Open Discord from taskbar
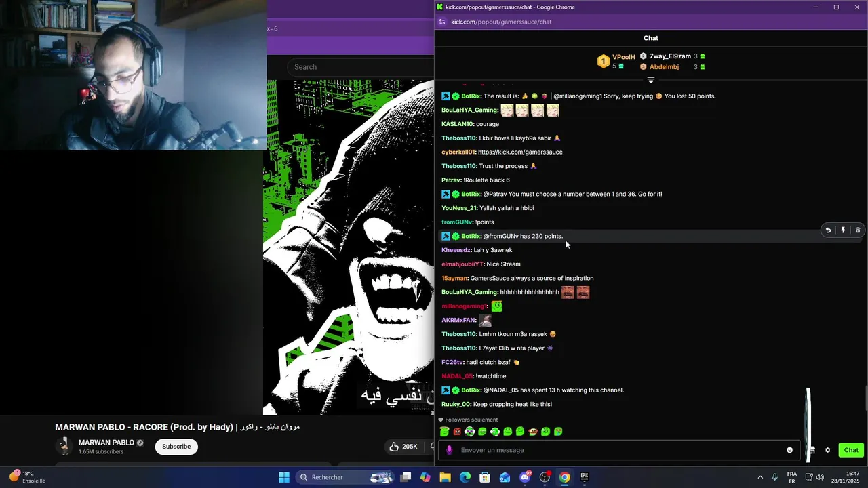Viewport: 868px width, 488px height. coord(525,477)
